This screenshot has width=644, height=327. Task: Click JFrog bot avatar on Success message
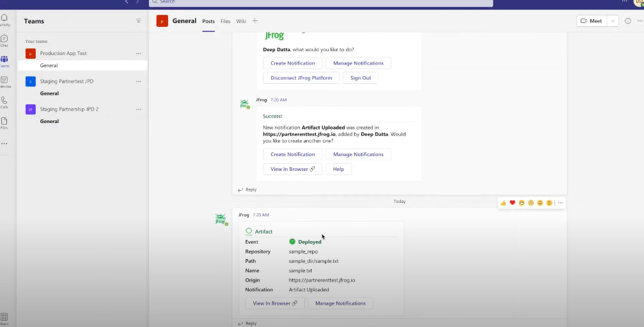coord(245,104)
